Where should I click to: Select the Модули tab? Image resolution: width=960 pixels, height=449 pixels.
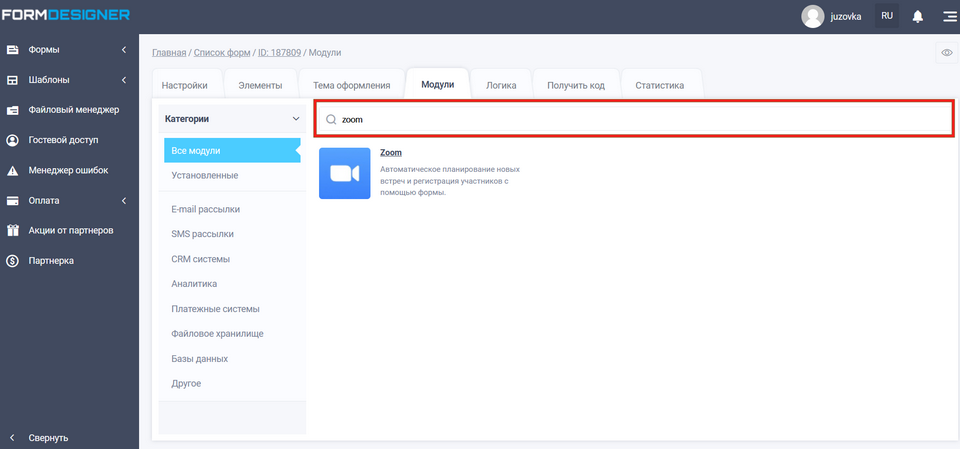pyautogui.click(x=438, y=84)
